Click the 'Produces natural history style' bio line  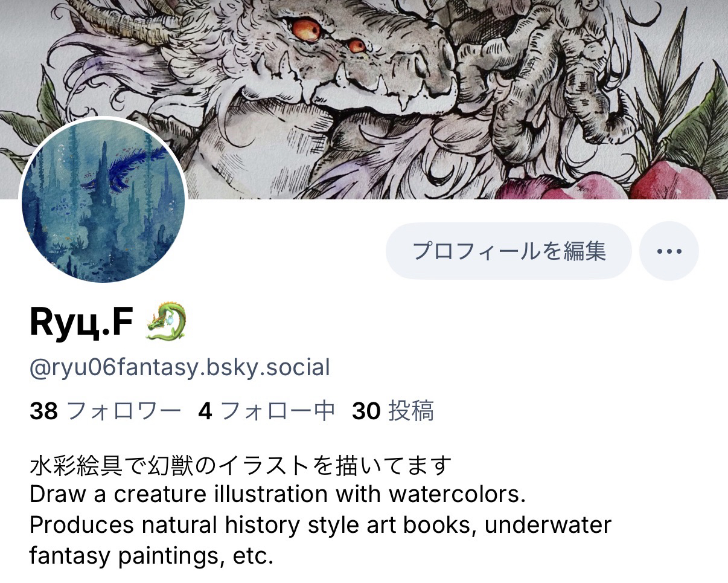pos(321,525)
